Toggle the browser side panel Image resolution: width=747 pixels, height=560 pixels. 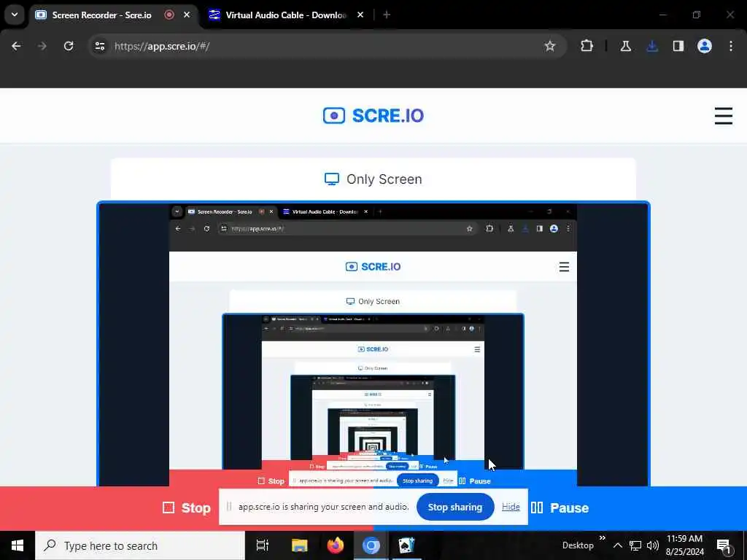click(x=678, y=46)
